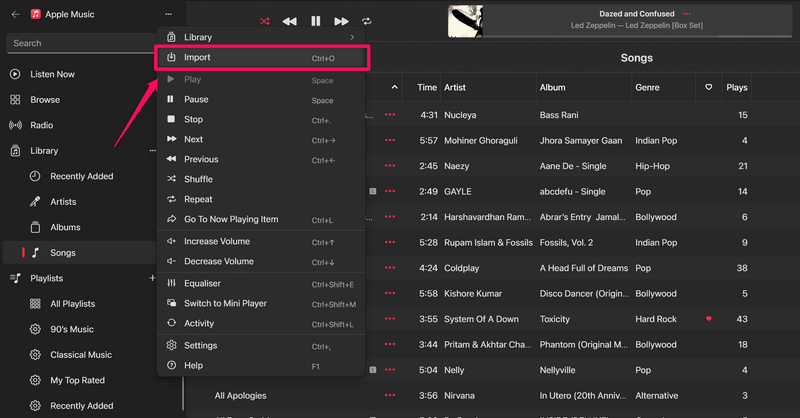Pause playback with top pause button

tap(316, 21)
